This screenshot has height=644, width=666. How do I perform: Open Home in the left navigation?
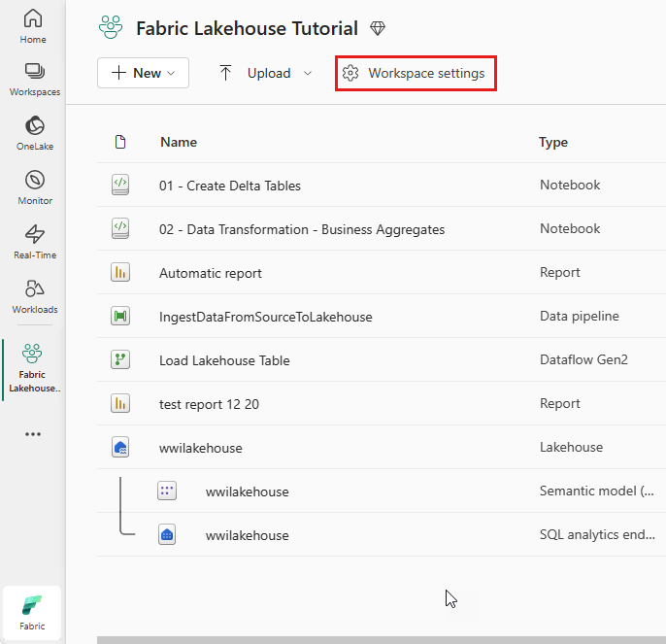[x=33, y=26]
